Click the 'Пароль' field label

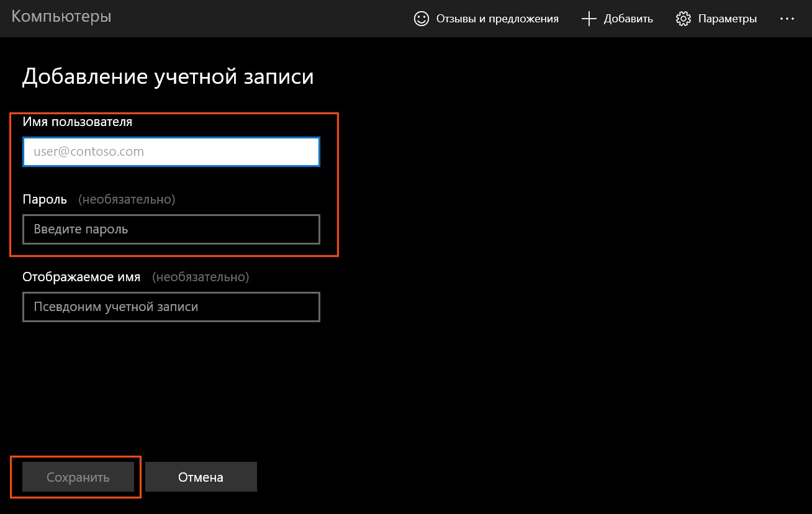pos(45,199)
